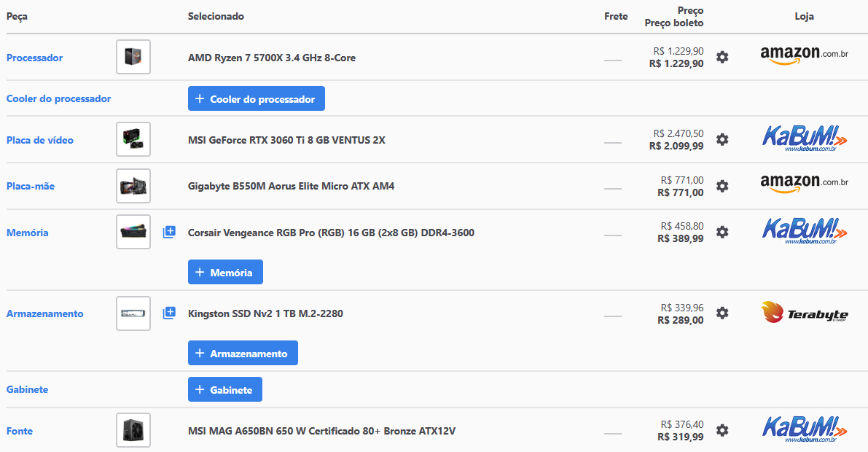Image resolution: width=868 pixels, height=452 pixels.
Task: Open Kingston SSD Nv2 1 TB product name
Action: coord(266,313)
